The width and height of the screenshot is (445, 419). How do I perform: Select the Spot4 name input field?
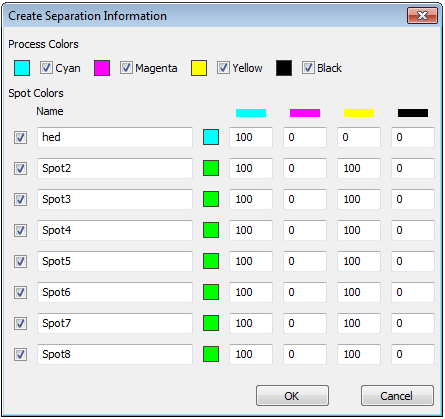tap(115, 230)
